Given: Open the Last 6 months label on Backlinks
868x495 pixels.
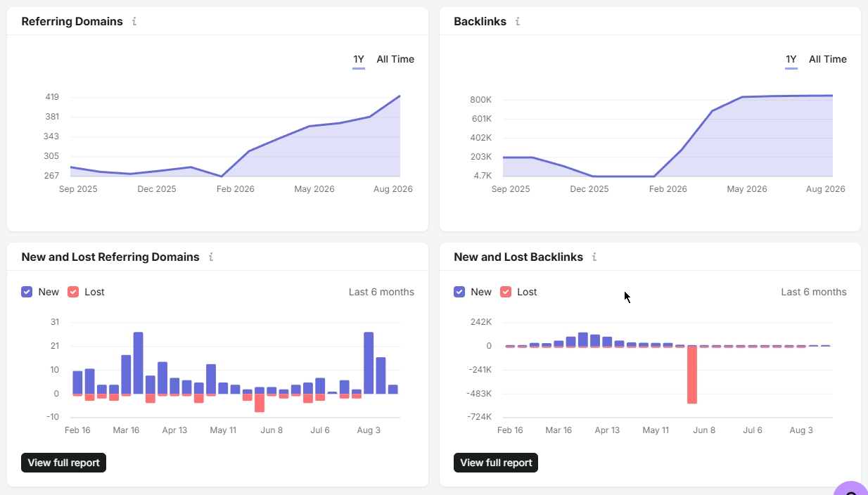Looking at the screenshot, I should 814,292.
